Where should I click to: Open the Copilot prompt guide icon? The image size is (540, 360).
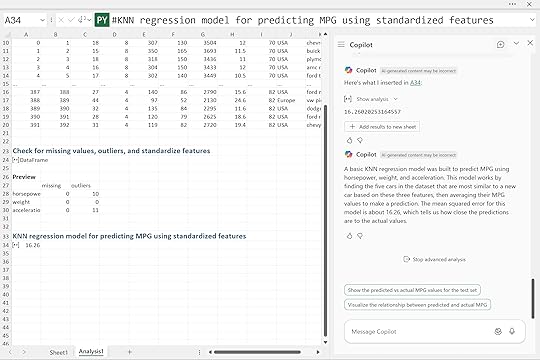point(498,331)
